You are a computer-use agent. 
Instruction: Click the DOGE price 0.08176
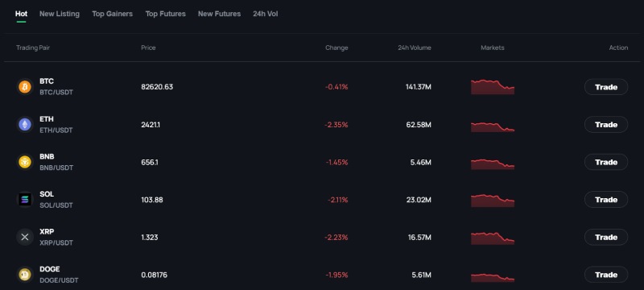point(154,275)
